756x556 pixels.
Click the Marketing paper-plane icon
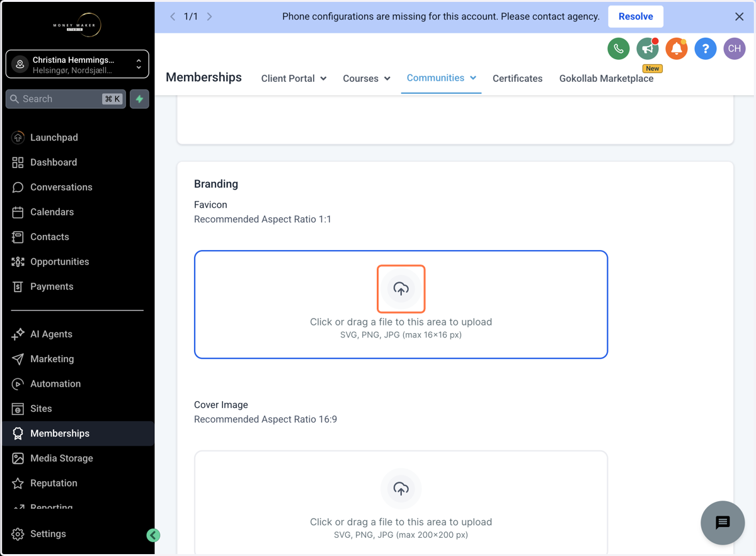pos(18,359)
